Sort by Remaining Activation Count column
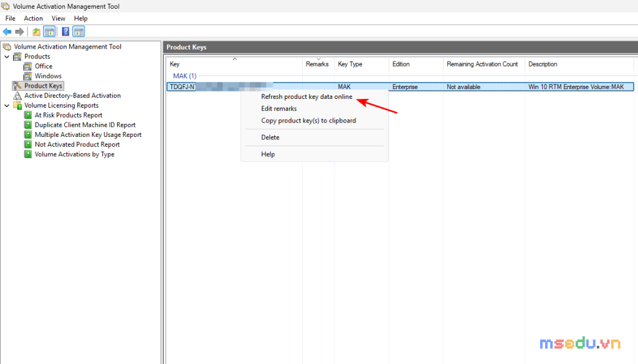The width and height of the screenshot is (638, 364). (x=483, y=64)
